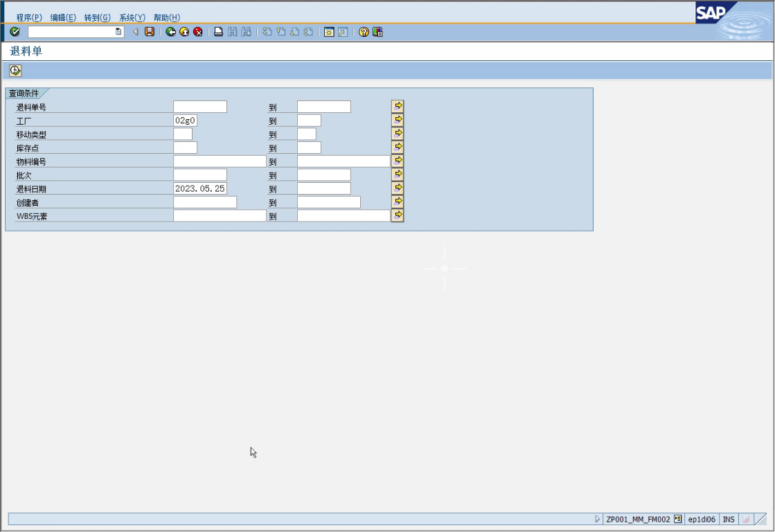Open the 程序(P) menu
This screenshot has height=532, width=775.
[x=29, y=17]
